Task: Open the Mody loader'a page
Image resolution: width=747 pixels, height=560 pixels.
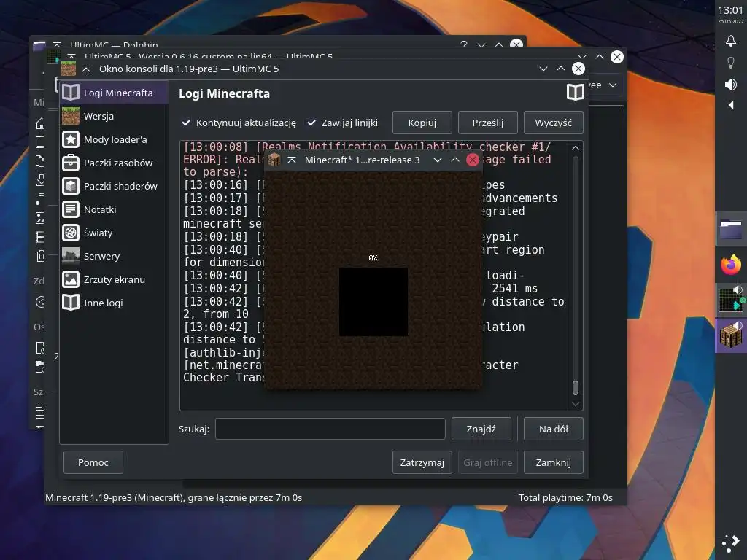Action: [x=114, y=139]
